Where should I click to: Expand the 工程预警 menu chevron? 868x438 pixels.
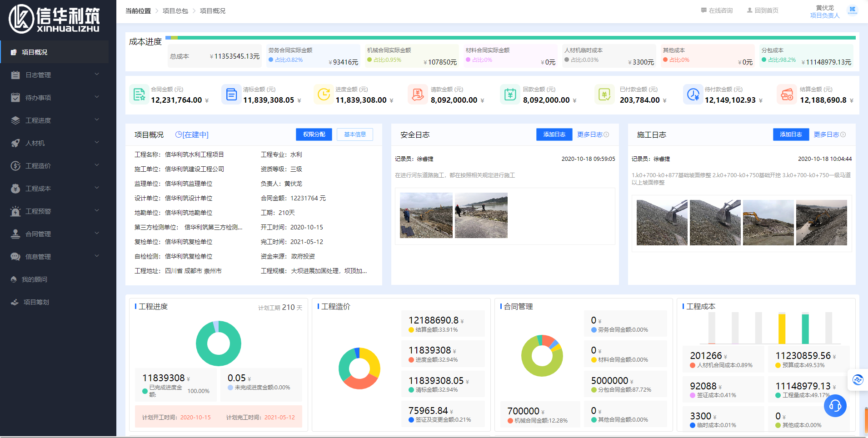point(97,210)
